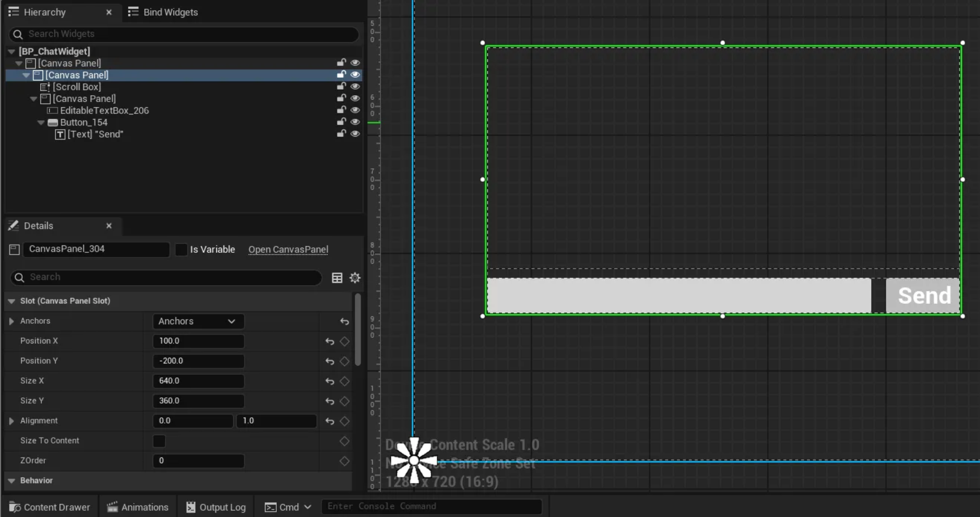Image resolution: width=980 pixels, height=517 pixels.
Task: Select the Send button in the designer canvas
Action: [923, 295]
